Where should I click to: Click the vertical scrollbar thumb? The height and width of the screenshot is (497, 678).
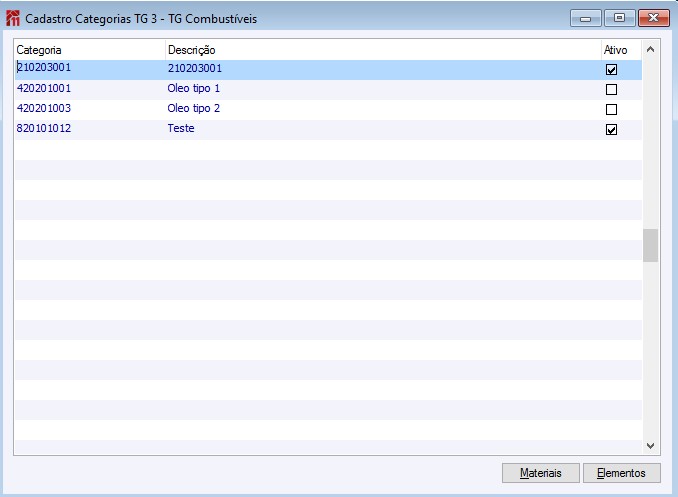[x=650, y=245]
